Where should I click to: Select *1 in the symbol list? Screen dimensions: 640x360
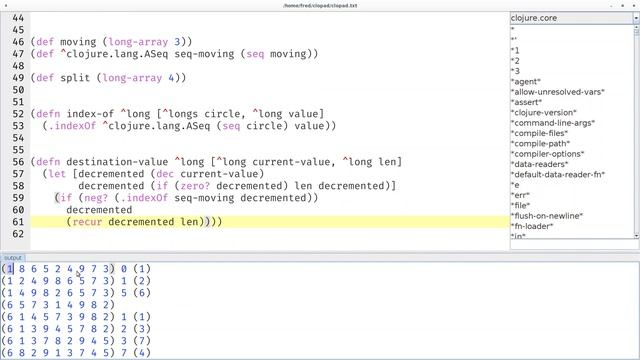click(x=515, y=51)
